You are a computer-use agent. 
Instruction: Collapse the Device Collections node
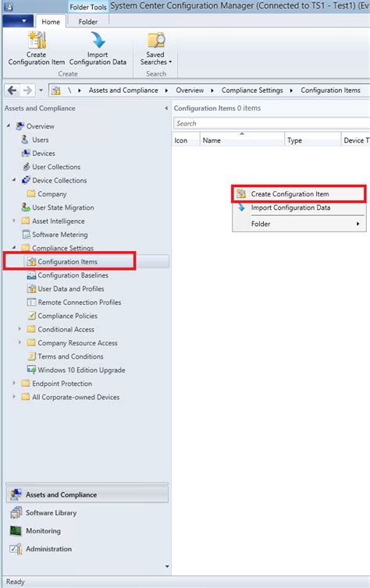click(14, 180)
